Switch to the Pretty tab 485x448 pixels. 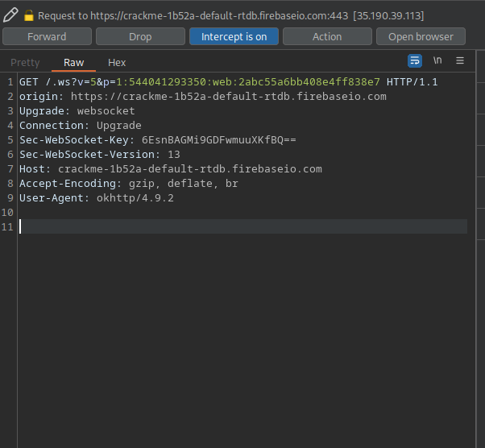pos(25,63)
